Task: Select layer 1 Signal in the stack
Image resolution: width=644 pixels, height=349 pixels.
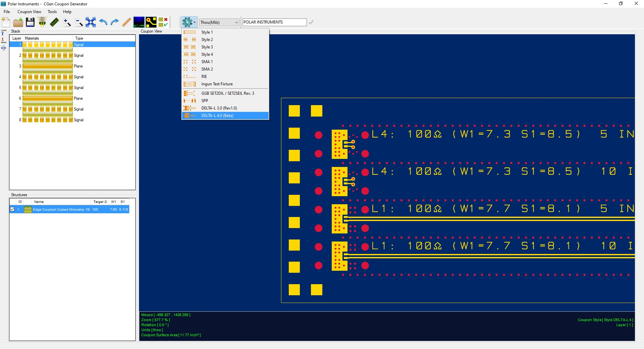Action: point(72,45)
